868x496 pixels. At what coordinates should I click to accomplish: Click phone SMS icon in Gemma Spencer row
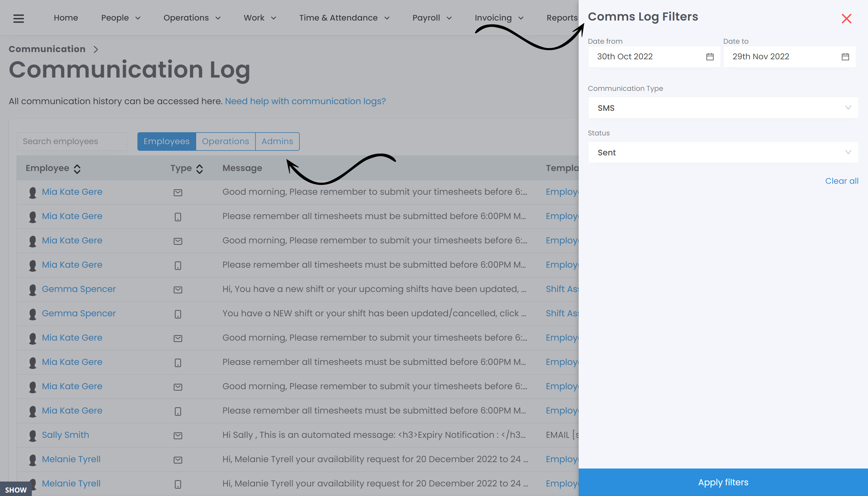click(178, 314)
